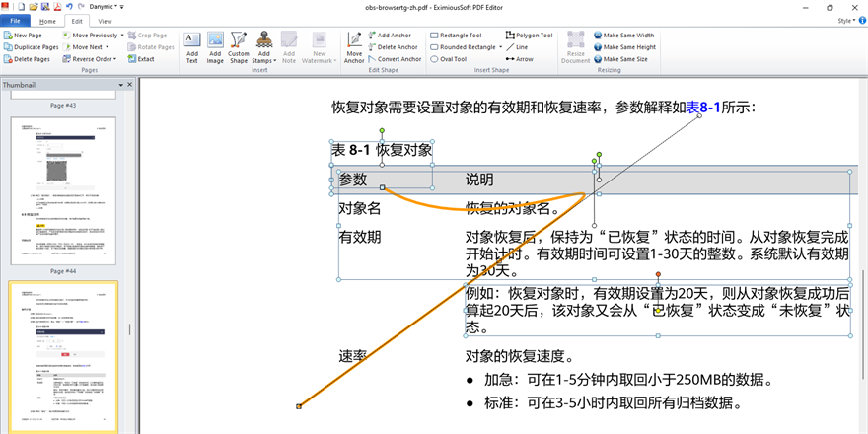
Task: Open the Style dropdown menu
Action: click(x=846, y=20)
